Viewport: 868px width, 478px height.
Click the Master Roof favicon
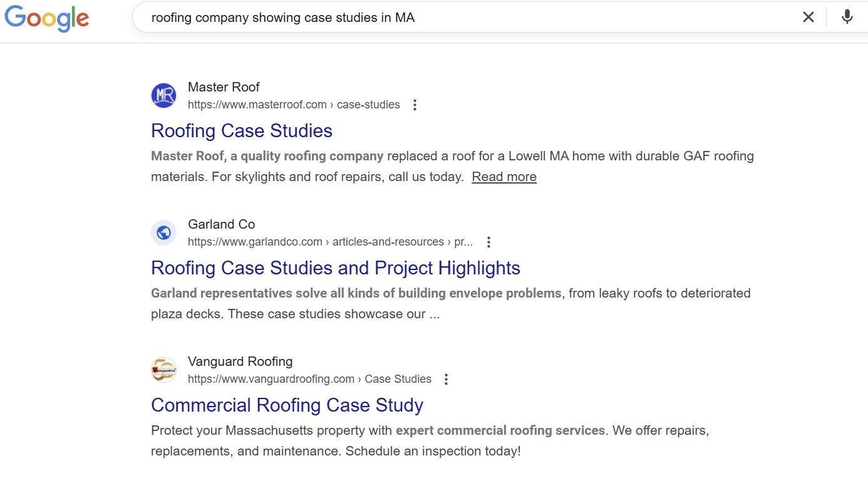tap(163, 95)
